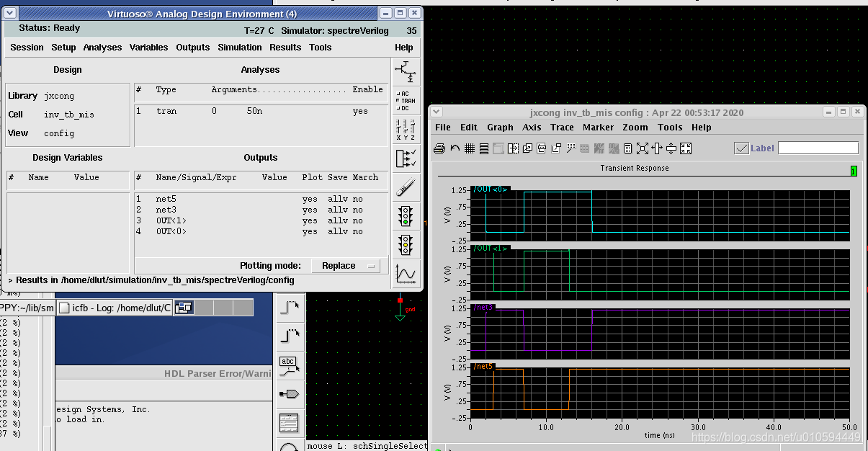Click the horizontal zoom icon

657,148
